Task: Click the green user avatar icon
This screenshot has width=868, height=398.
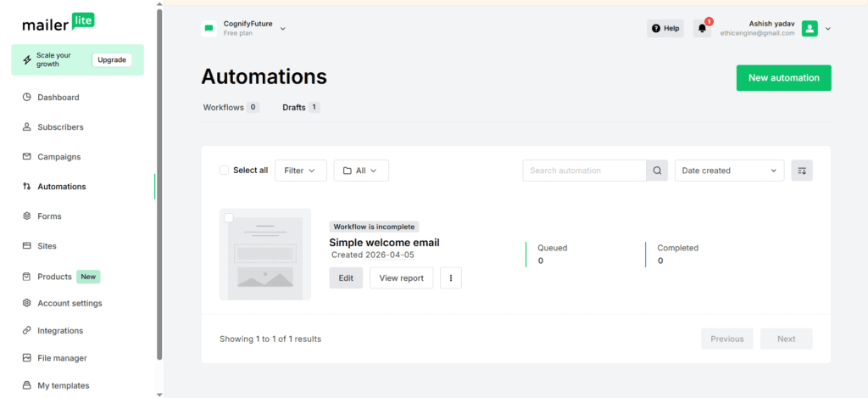Action: point(810,28)
